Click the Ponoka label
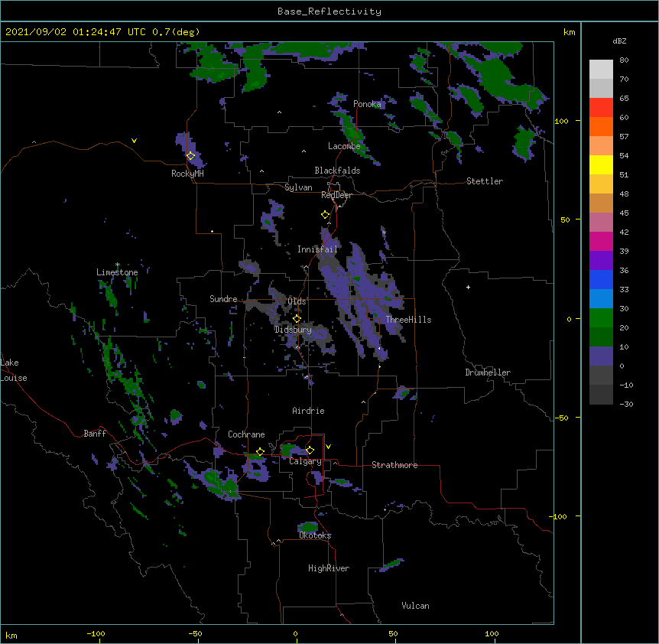 [367, 104]
